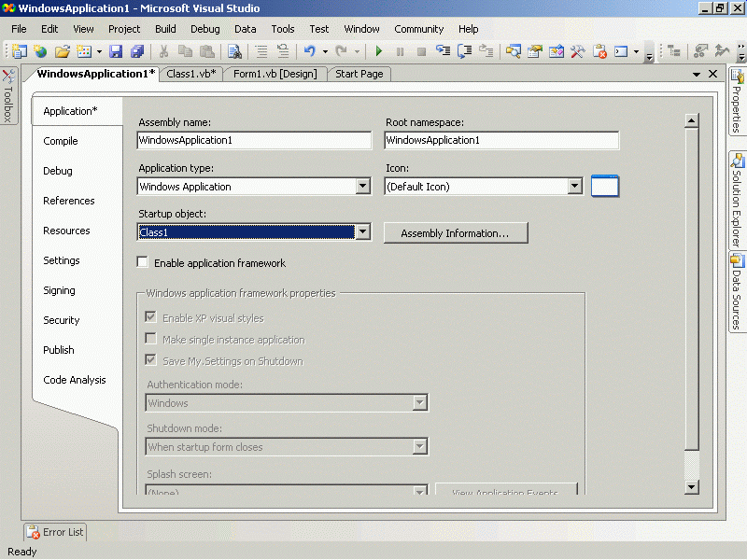Click the Save All toolbar icon
Viewport: 747px width, 560px height.
[137, 51]
